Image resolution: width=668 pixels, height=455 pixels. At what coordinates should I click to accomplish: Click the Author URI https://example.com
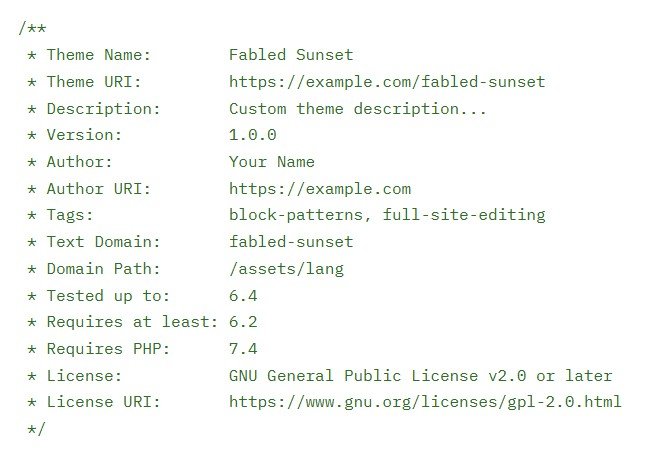pyautogui.click(x=320, y=189)
